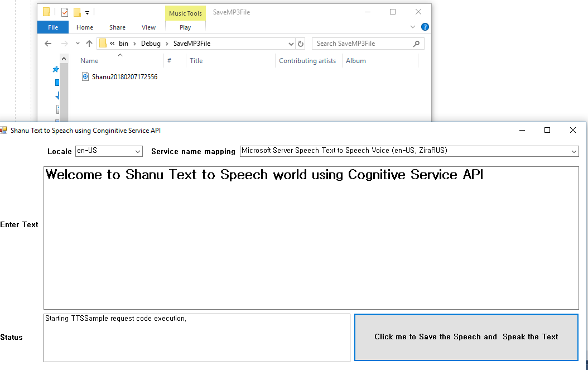Viewport: 588px width, 370px height.
Task: Click the refresh button beside address bar
Action: 300,44
